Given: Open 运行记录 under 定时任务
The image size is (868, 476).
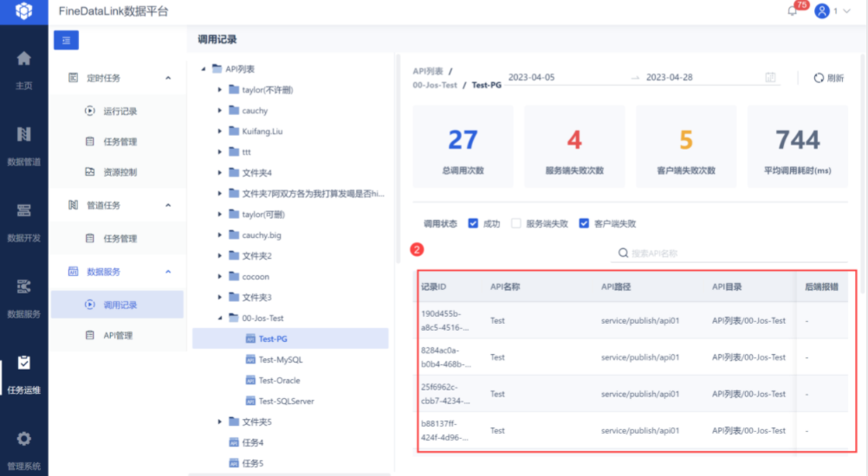Looking at the screenshot, I should click(x=120, y=111).
